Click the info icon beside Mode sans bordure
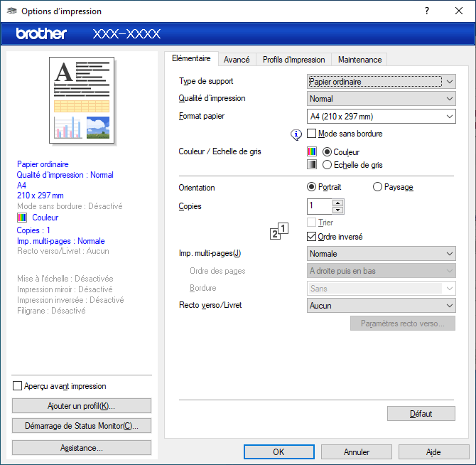476x465 pixels. click(x=298, y=134)
